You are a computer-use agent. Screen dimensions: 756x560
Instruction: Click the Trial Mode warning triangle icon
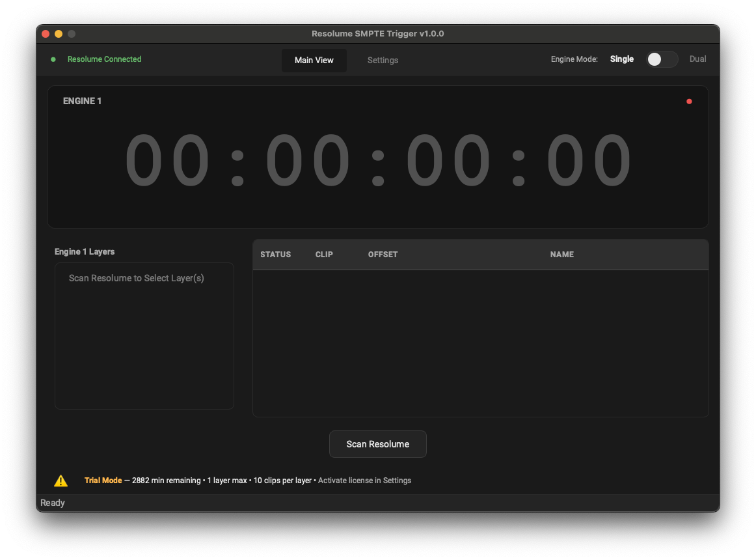(61, 481)
